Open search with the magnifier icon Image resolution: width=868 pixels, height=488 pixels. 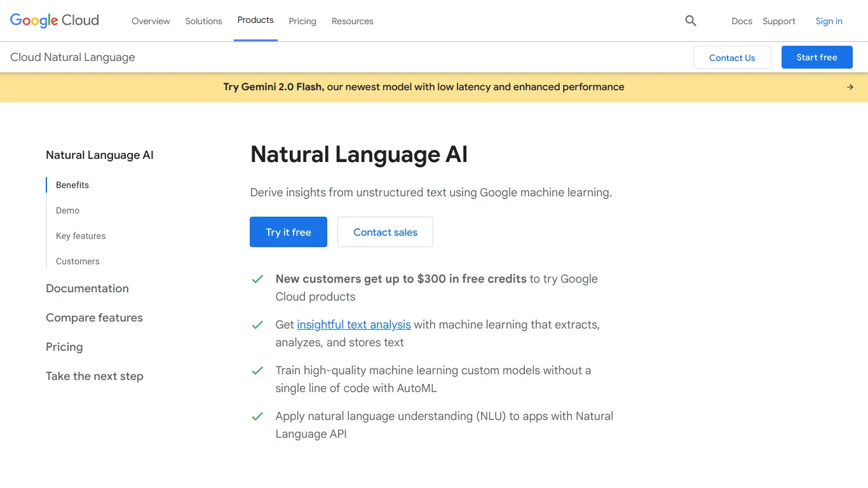[691, 21]
